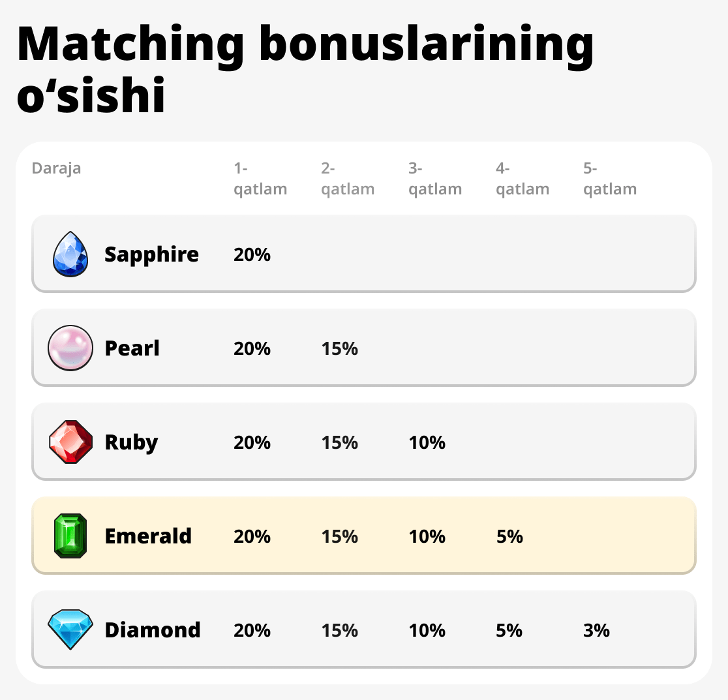728x700 pixels.
Task: Select the highlighted Emerald rank label
Action: click(148, 536)
